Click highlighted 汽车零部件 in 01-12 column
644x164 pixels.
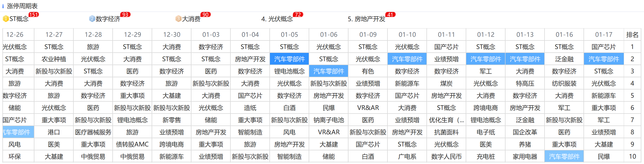click(x=485, y=59)
